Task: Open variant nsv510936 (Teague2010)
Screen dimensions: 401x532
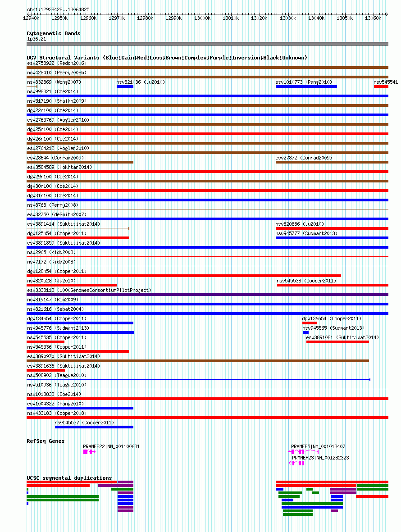Action: click(x=57, y=386)
